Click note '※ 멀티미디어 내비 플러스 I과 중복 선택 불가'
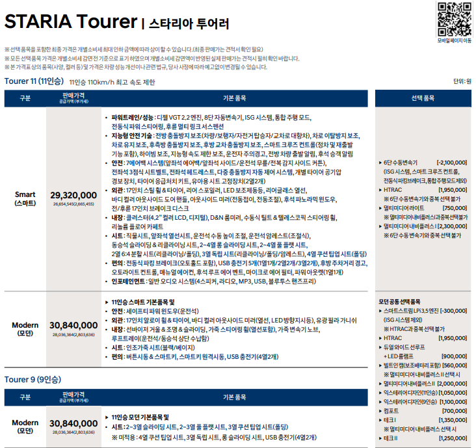 pyautogui.click(x=426, y=217)
